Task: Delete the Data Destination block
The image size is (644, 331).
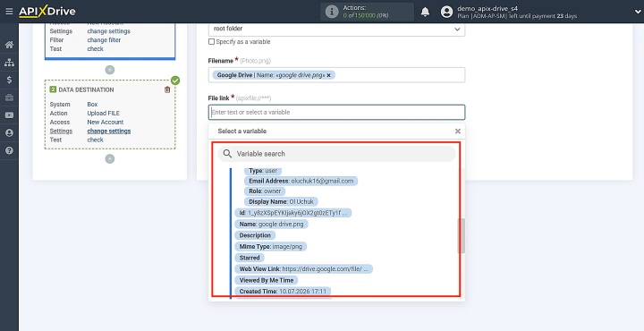Action: point(167,89)
